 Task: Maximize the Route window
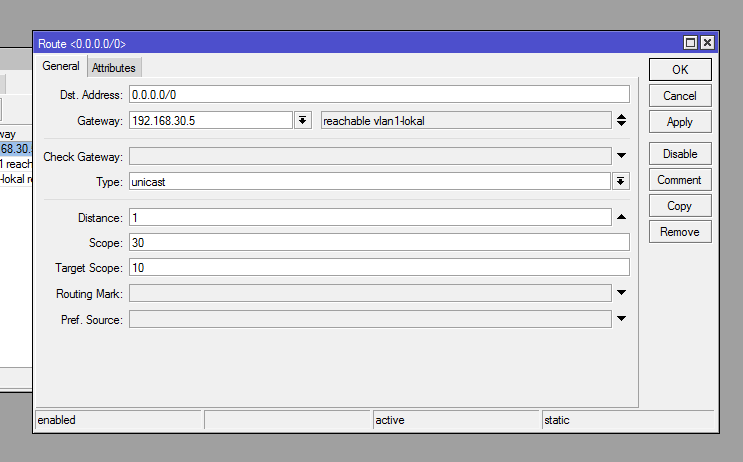click(690, 43)
